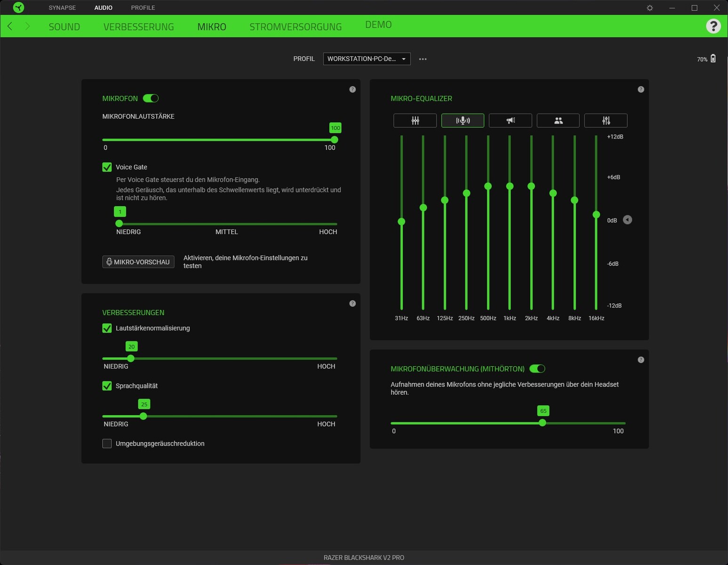Select the conference people equalizer preset
This screenshot has height=565, width=728.
[558, 121]
